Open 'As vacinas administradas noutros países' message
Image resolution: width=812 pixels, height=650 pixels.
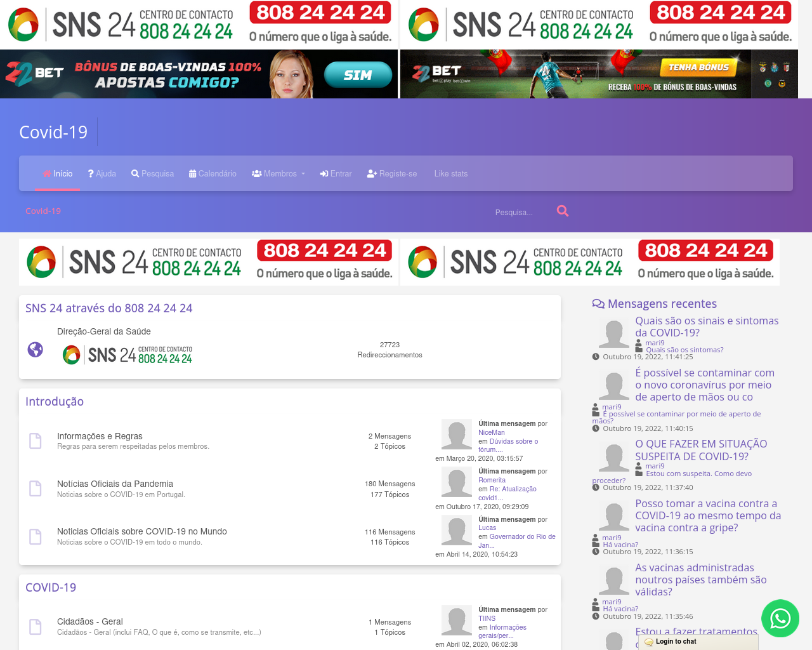pyautogui.click(x=701, y=580)
